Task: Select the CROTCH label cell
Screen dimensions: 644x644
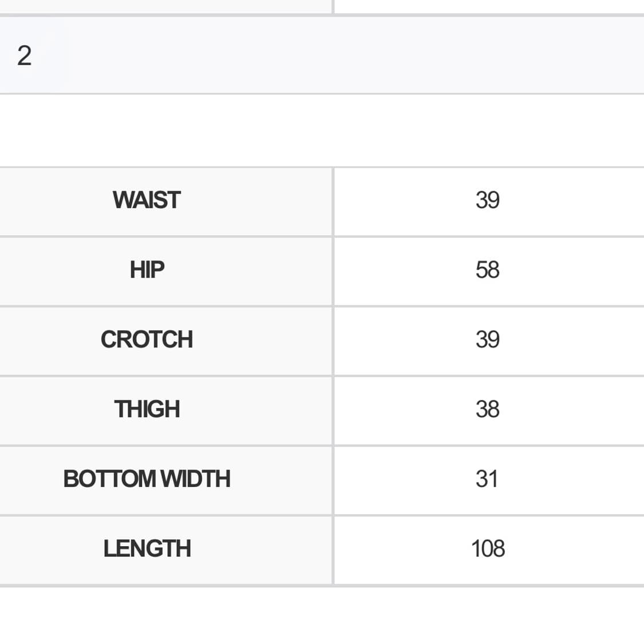Action: tap(147, 340)
